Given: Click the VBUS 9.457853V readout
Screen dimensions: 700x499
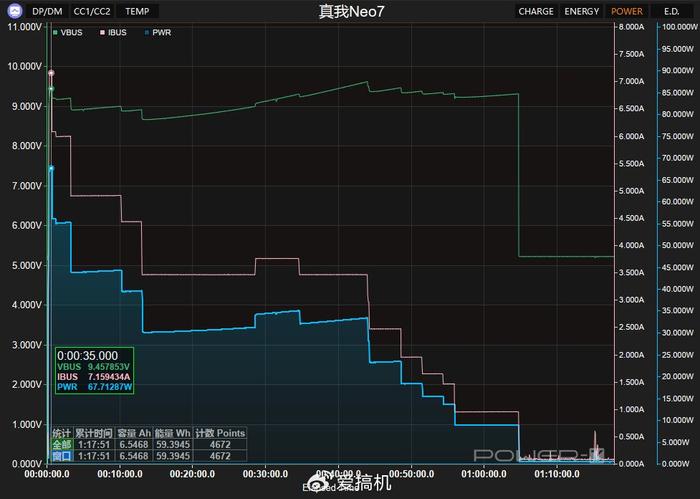Looking at the screenshot, I should coord(93,366).
